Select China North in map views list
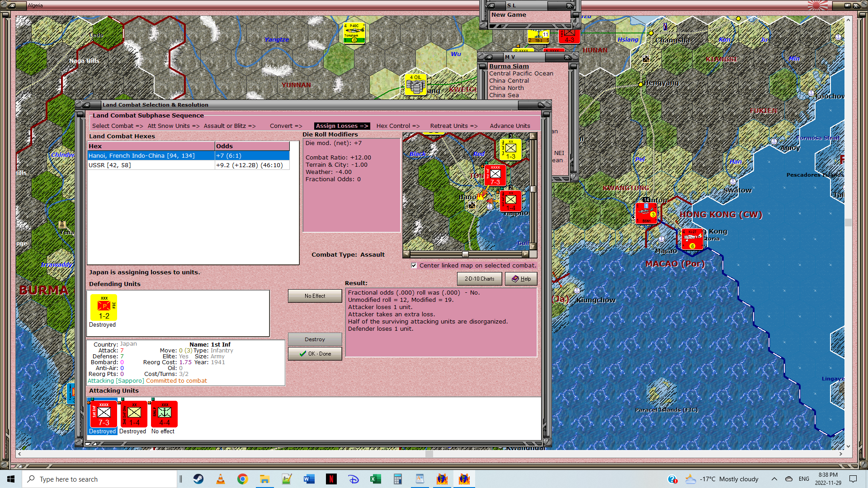868x488 pixels. 506,88
